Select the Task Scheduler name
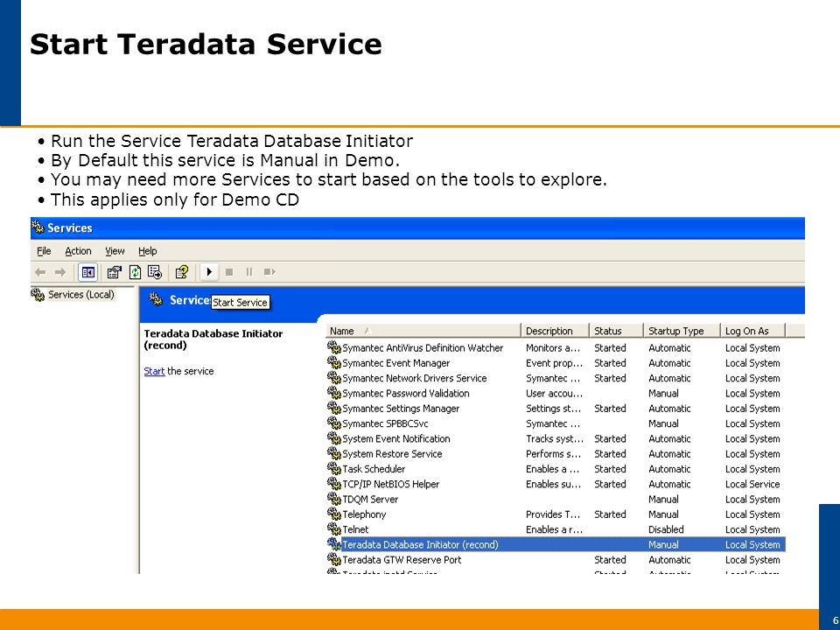Image resolution: width=840 pixels, height=630 pixels. click(x=374, y=469)
